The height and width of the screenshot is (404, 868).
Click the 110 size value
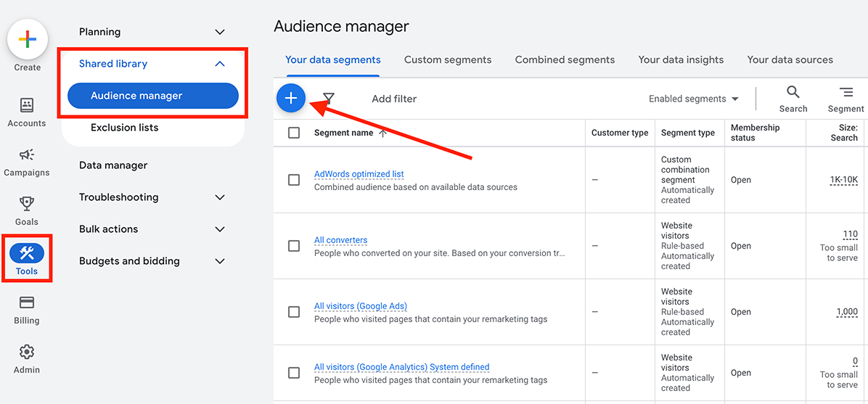(850, 235)
